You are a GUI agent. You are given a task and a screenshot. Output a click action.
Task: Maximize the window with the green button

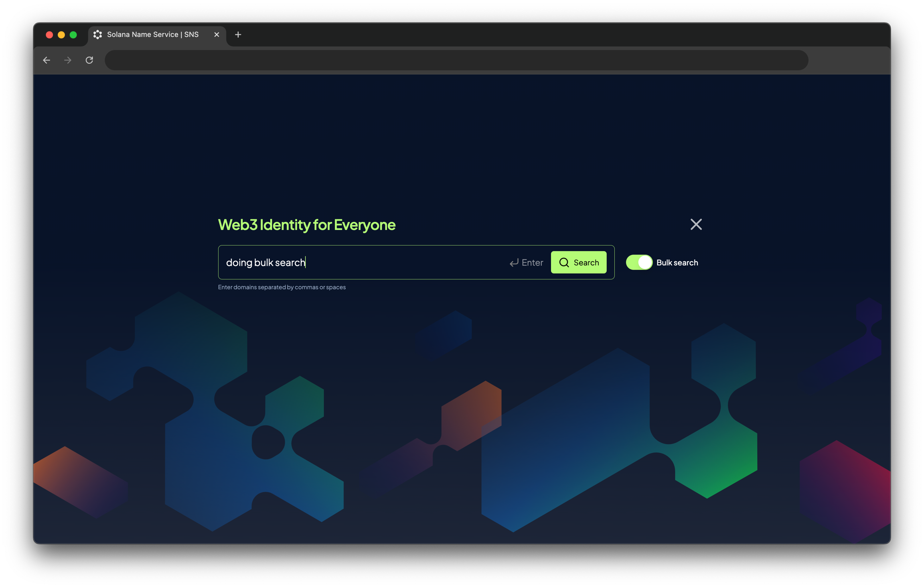pyautogui.click(x=73, y=35)
